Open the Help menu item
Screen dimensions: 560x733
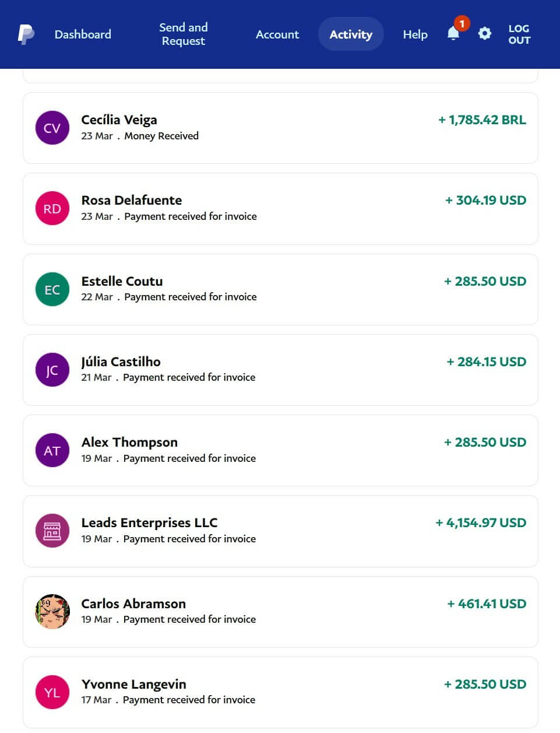coord(415,34)
